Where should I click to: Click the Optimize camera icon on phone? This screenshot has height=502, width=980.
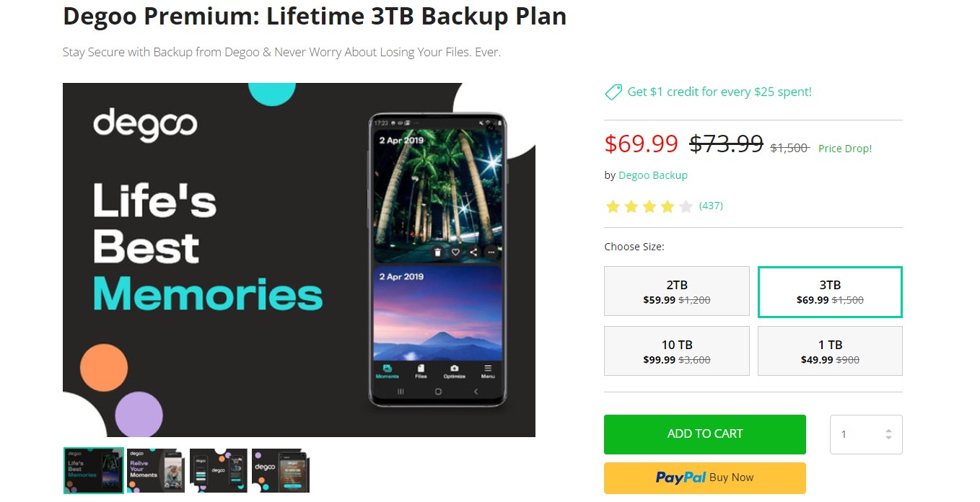point(454,371)
